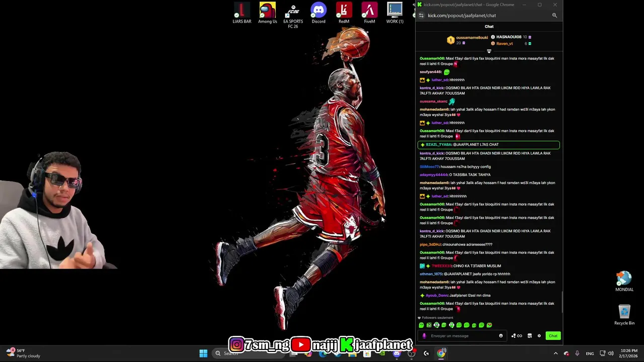Open user SiiiMooo77 in chat
The height and width of the screenshot is (362, 644).
429,167
